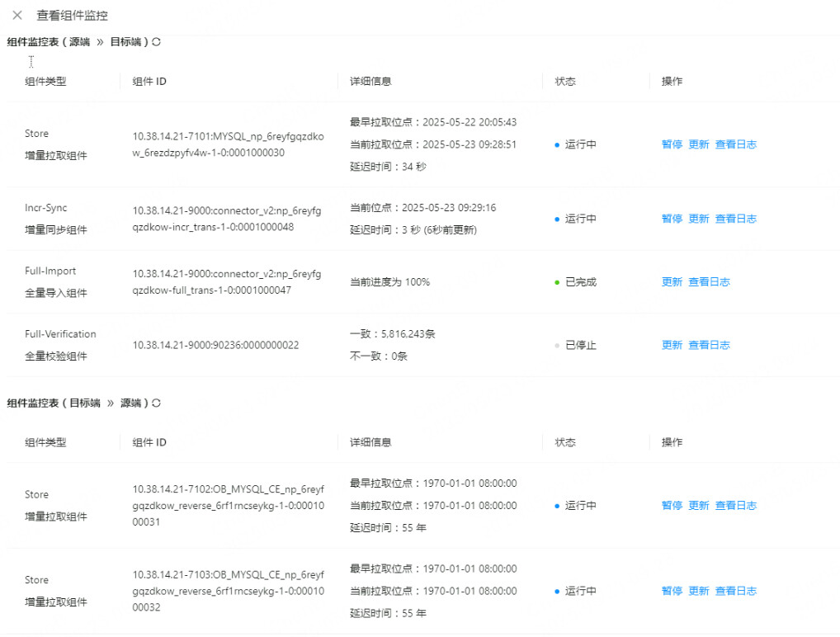This screenshot has height=637, width=840.
Task: Click 更新 for the Incr-Sync component
Action: 699,219
